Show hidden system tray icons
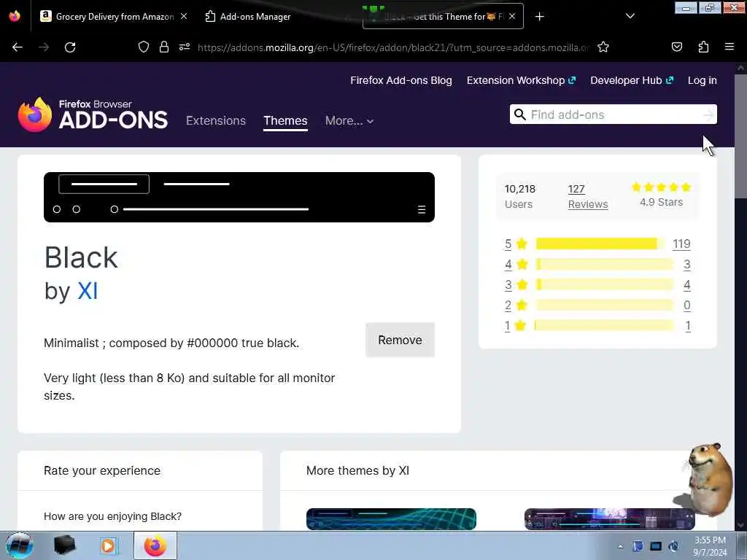The image size is (747, 560). tap(620, 546)
